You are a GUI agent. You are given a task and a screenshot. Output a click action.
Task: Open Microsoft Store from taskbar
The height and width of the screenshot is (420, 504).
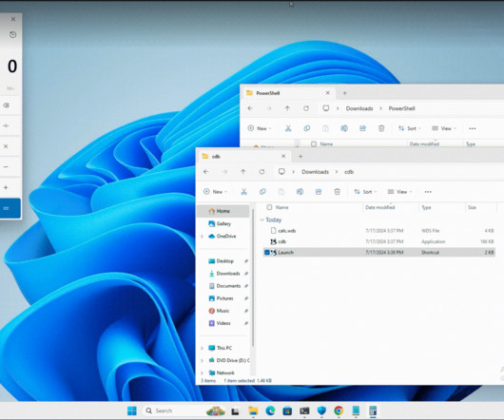pos(287,410)
